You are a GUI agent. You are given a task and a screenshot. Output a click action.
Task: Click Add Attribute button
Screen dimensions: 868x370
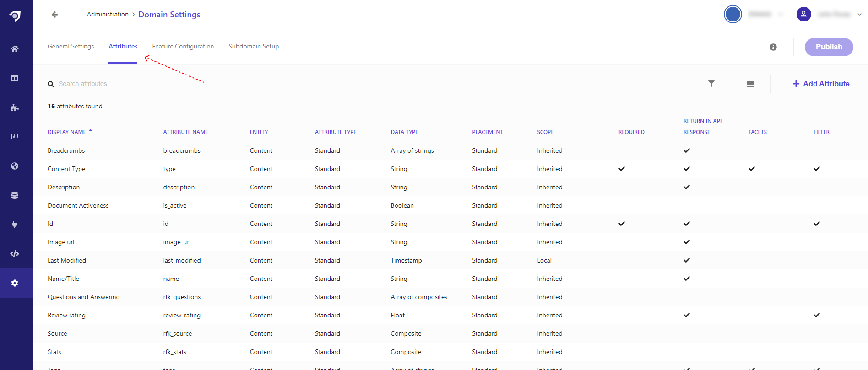[x=821, y=84]
